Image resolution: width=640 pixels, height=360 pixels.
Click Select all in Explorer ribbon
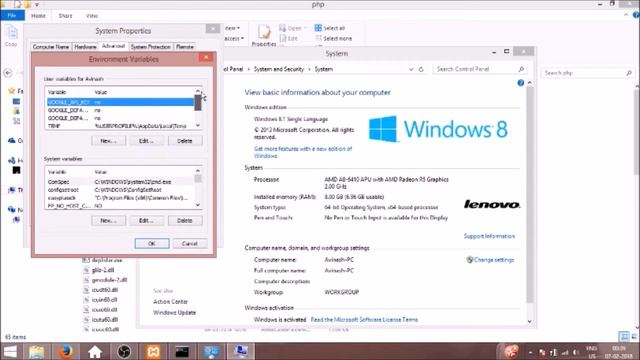(330, 28)
